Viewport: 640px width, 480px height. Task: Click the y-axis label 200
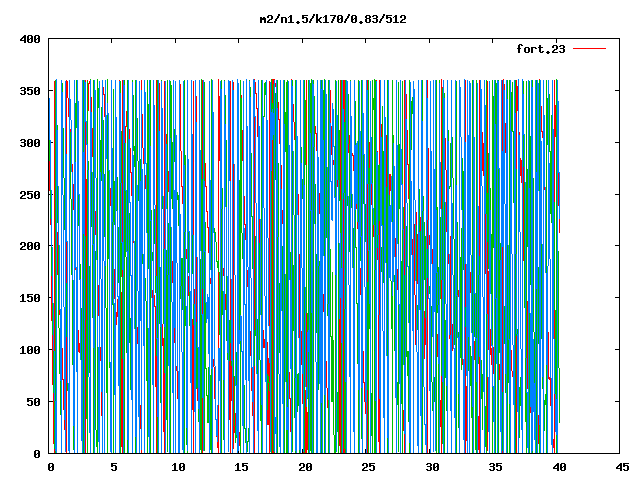[30, 246]
